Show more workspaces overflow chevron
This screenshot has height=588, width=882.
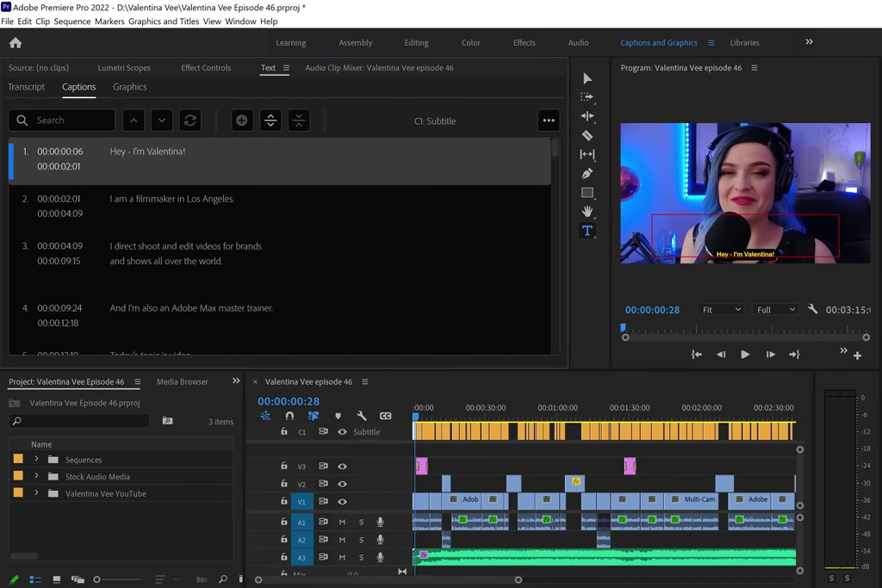pos(809,41)
